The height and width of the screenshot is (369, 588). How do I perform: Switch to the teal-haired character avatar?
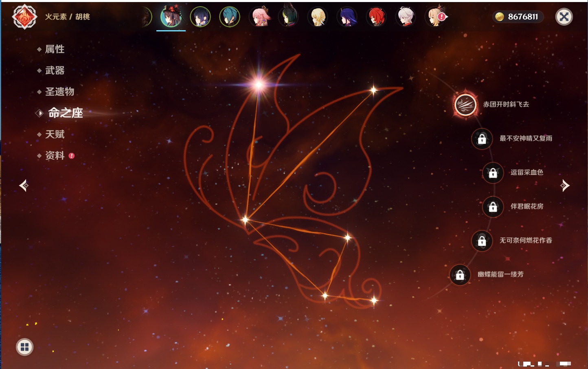pyautogui.click(x=230, y=17)
